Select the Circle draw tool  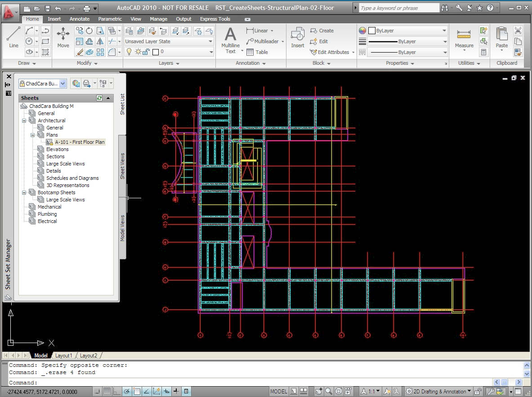[x=29, y=41]
